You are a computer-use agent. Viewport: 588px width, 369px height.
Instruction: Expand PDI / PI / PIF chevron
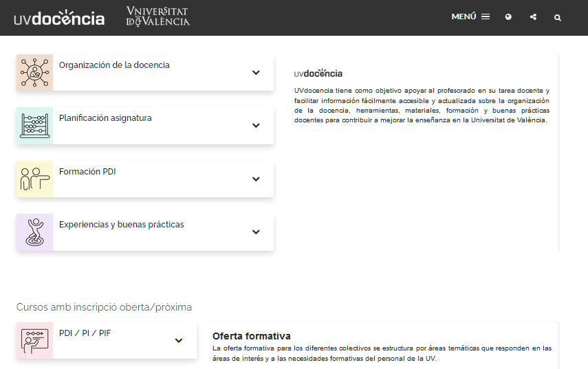(x=179, y=341)
